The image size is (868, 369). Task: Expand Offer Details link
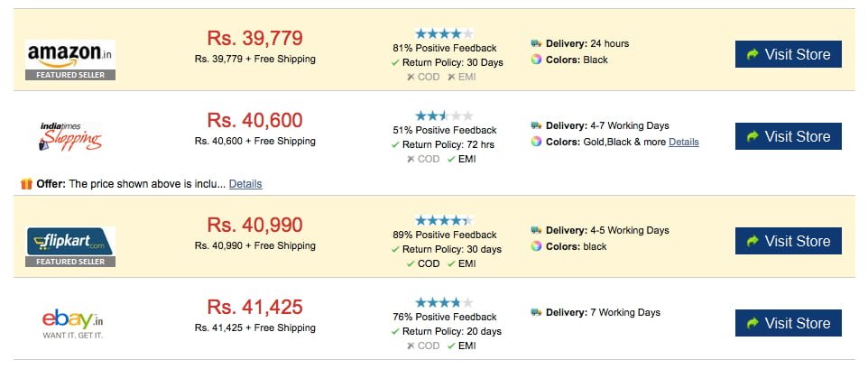(x=245, y=184)
